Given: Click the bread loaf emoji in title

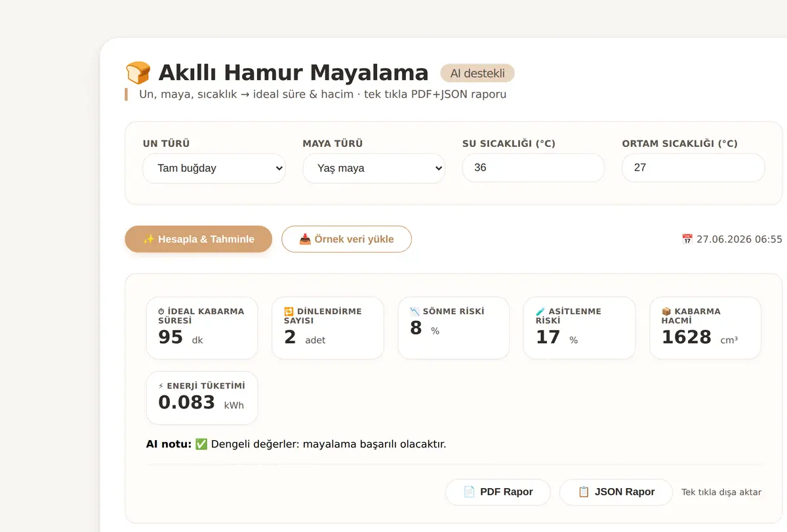Looking at the screenshot, I should 138,73.
